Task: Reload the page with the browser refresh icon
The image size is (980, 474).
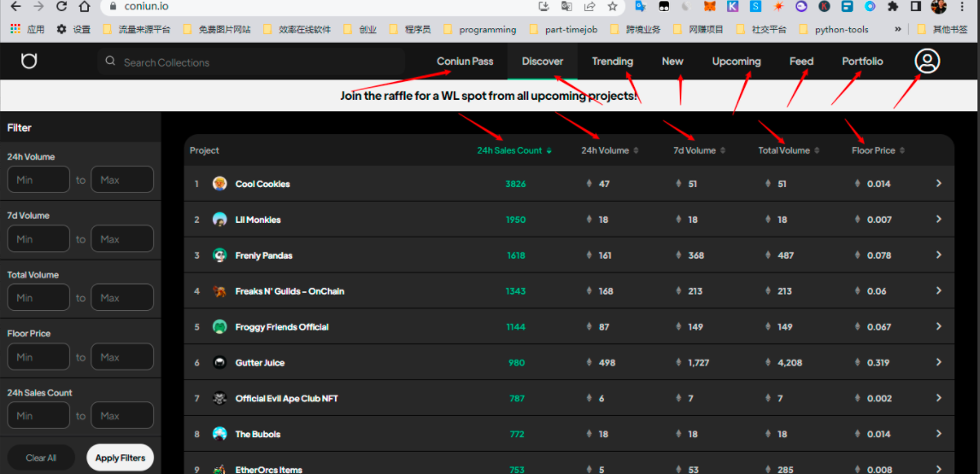Action: point(62,7)
